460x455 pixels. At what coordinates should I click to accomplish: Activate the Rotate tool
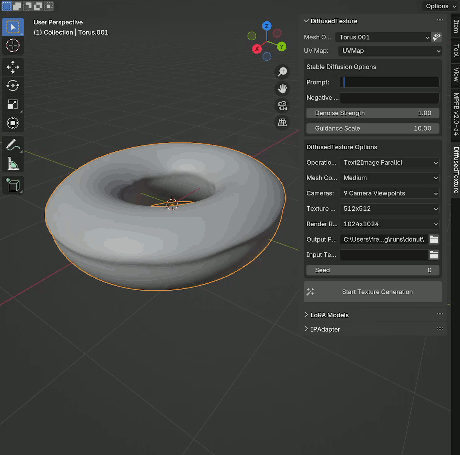pos(13,86)
